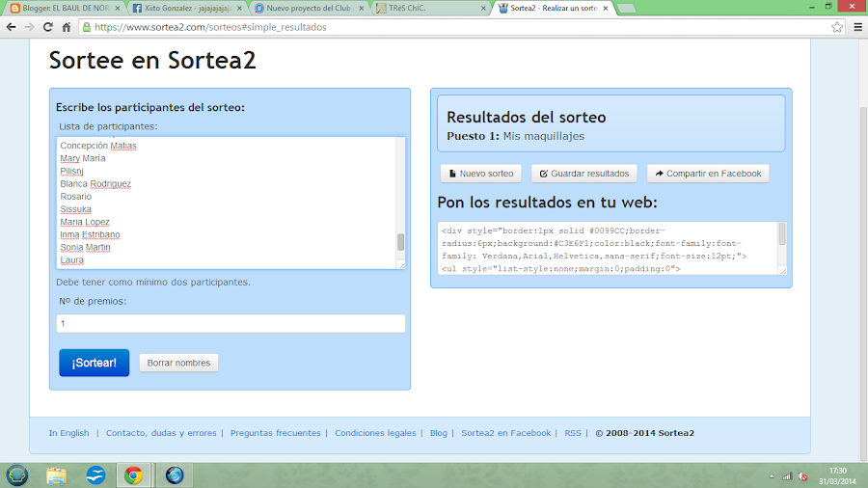
Task: Open the Blog footer link
Action: [x=439, y=433]
